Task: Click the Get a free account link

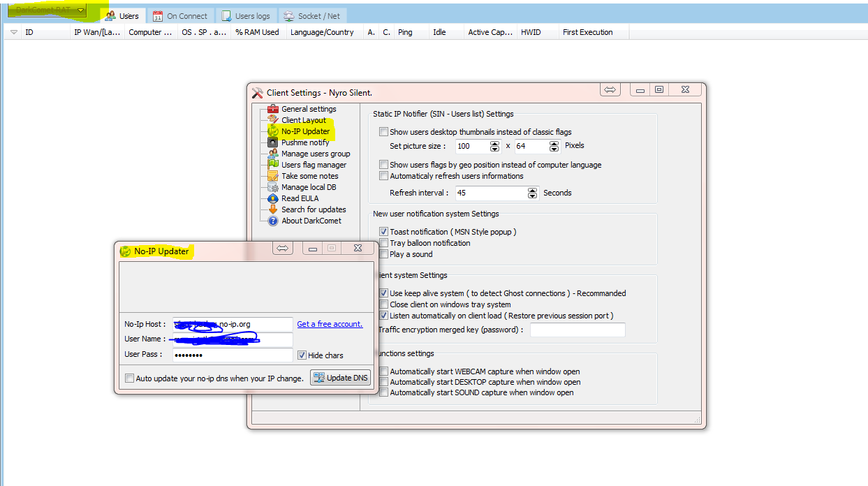Action: 330,324
